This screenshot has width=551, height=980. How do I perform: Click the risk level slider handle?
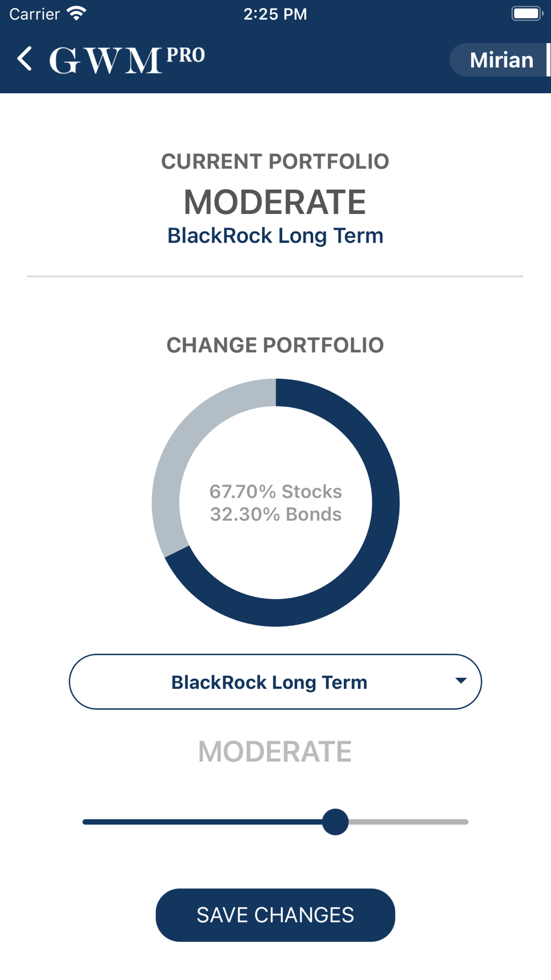tap(336, 822)
